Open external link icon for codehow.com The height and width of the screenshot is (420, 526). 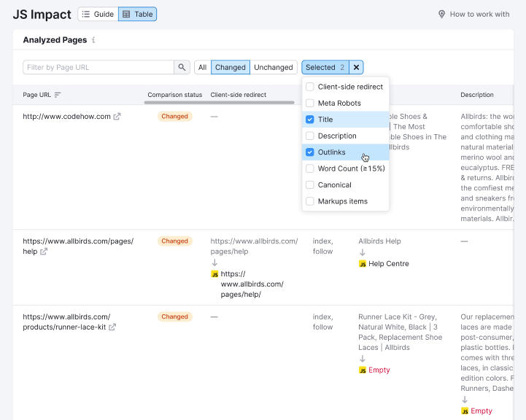click(x=117, y=117)
